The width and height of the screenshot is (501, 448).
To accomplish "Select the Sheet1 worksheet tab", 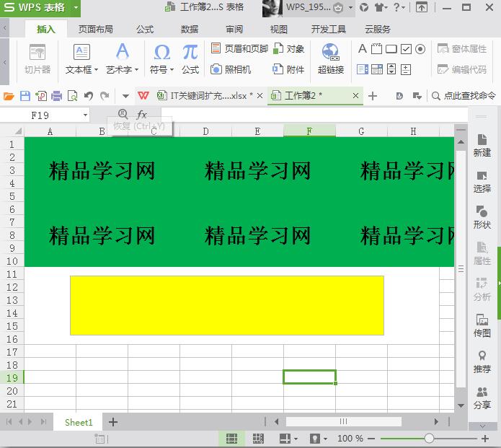I will pyautogui.click(x=79, y=423).
